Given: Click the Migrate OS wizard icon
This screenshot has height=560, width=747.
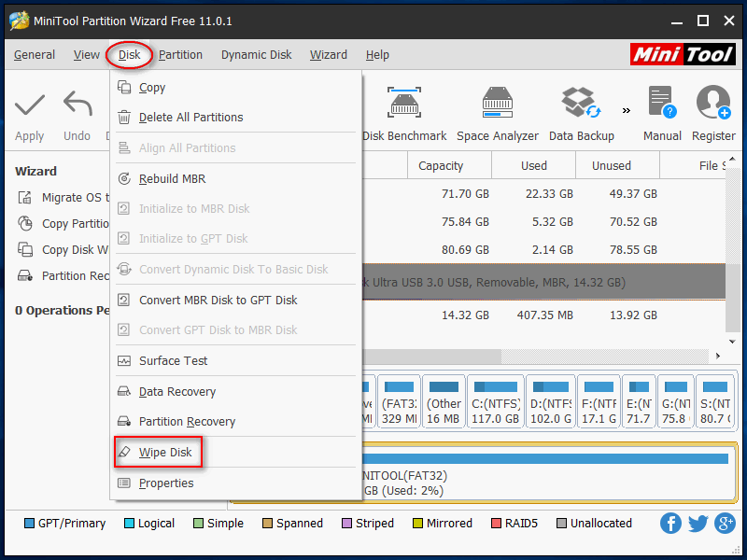Looking at the screenshot, I should pos(25,197).
